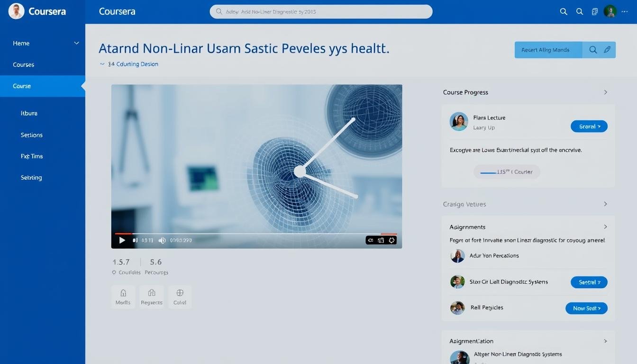Click the Now Sedt button
Screen dimensions: 637x364
pyautogui.click(x=586, y=308)
